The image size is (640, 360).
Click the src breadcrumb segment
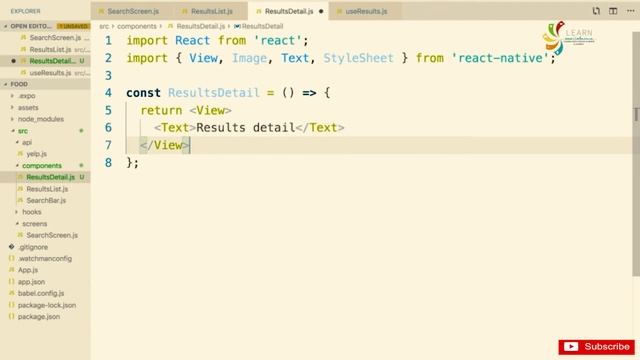tap(104, 26)
